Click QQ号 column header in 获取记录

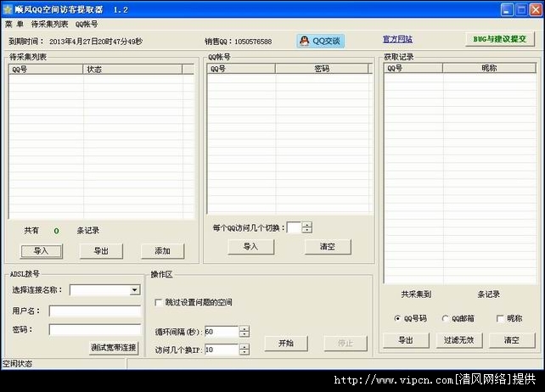pos(413,68)
